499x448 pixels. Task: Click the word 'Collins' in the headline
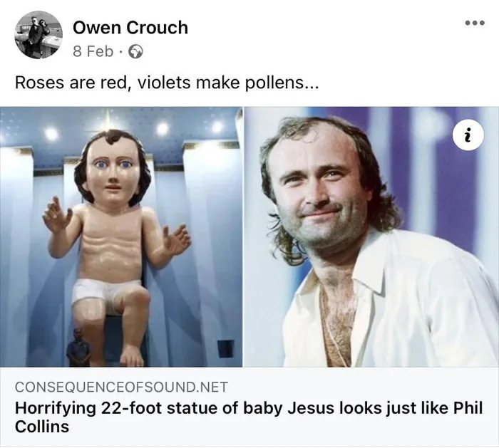44,427
